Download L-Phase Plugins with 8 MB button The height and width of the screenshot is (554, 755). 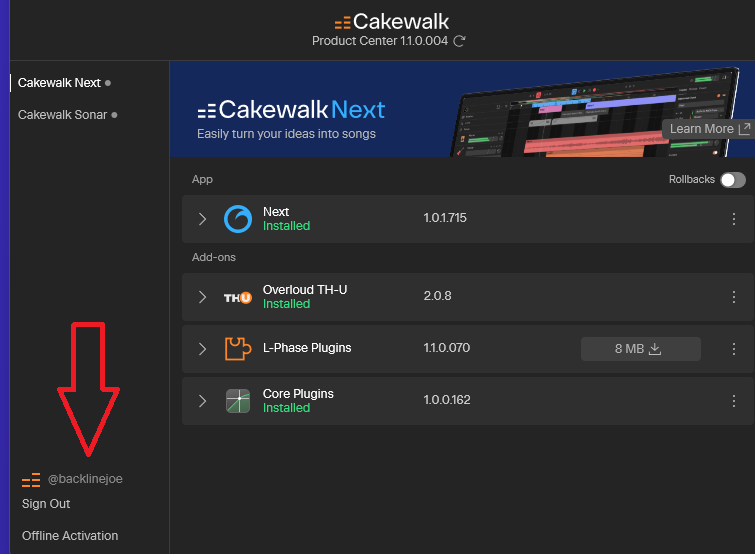point(640,349)
